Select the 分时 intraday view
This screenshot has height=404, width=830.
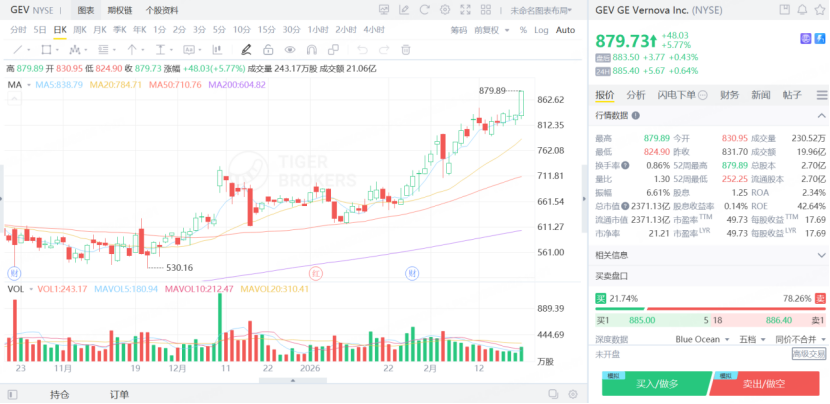(18, 30)
